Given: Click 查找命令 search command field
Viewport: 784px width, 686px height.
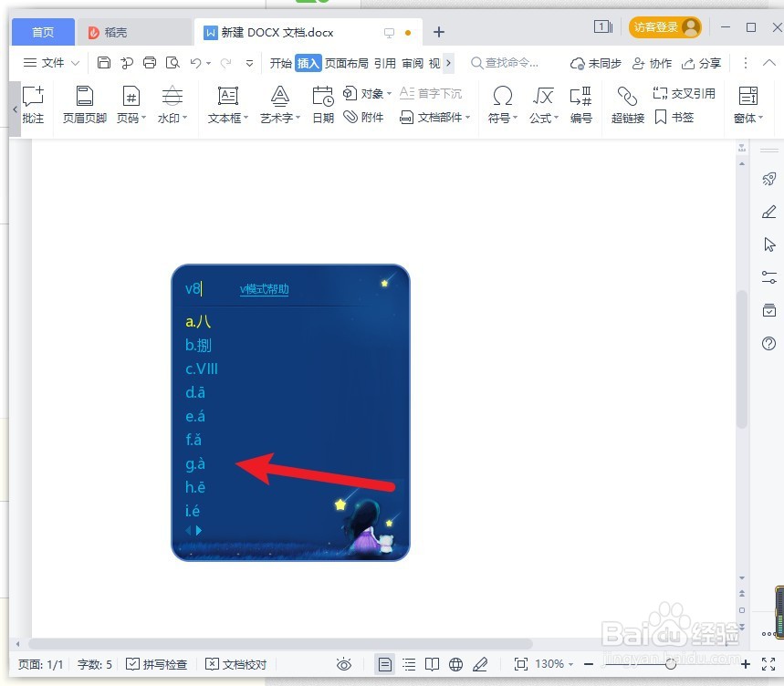Looking at the screenshot, I should (505, 63).
